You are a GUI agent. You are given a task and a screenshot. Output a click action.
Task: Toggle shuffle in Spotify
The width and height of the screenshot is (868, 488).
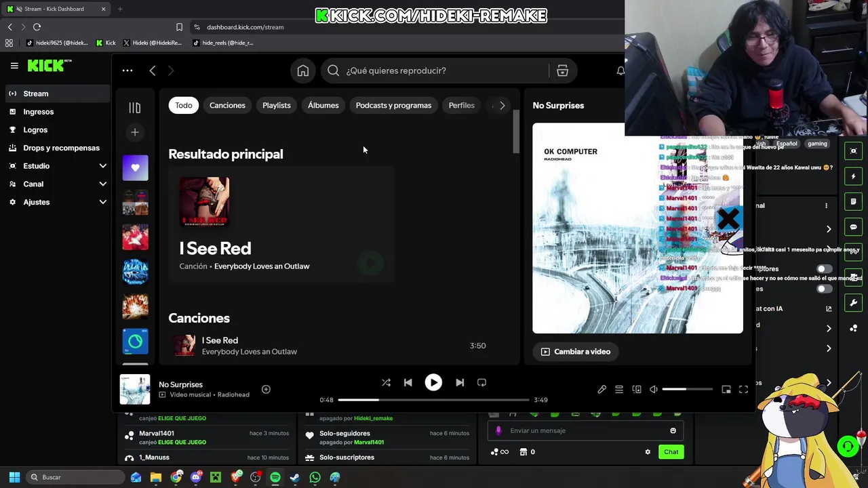point(386,383)
